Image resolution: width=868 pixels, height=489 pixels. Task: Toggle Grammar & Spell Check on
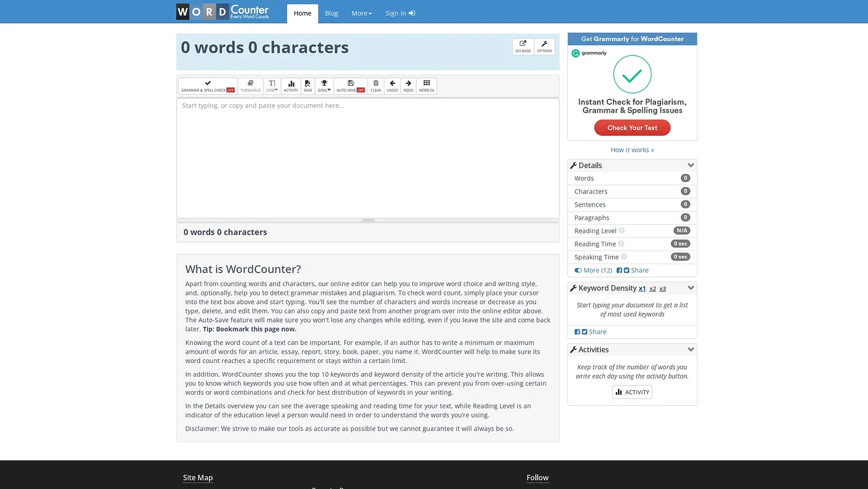[208, 86]
